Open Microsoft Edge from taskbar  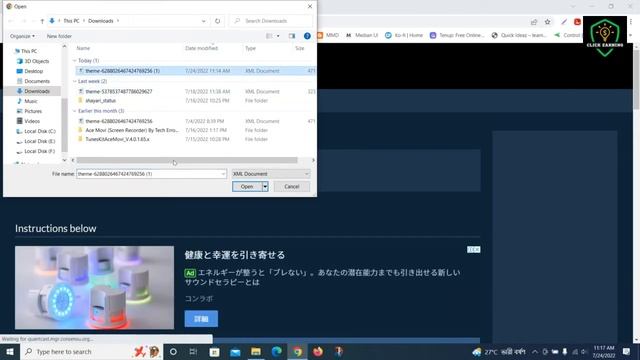point(277,351)
